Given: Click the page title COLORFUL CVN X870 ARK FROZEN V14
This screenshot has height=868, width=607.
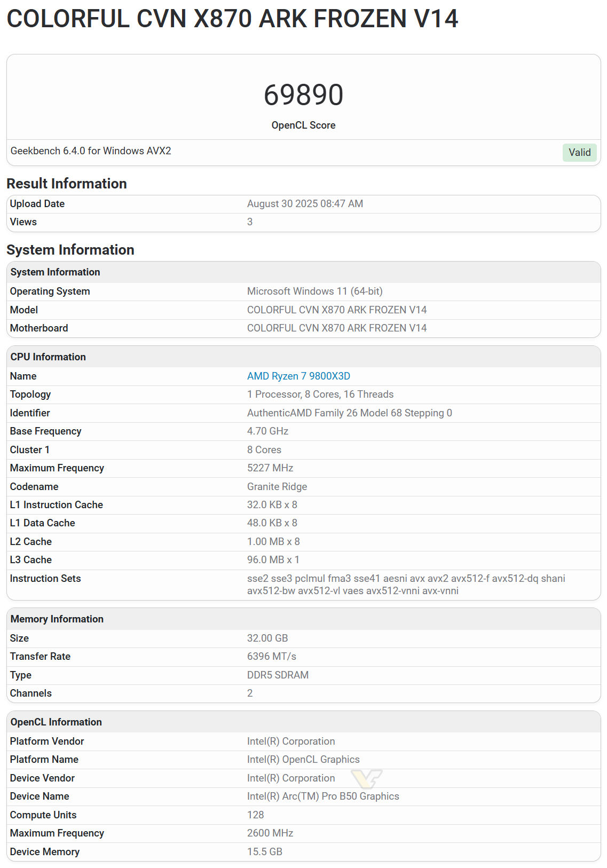Looking at the screenshot, I should coord(232,19).
